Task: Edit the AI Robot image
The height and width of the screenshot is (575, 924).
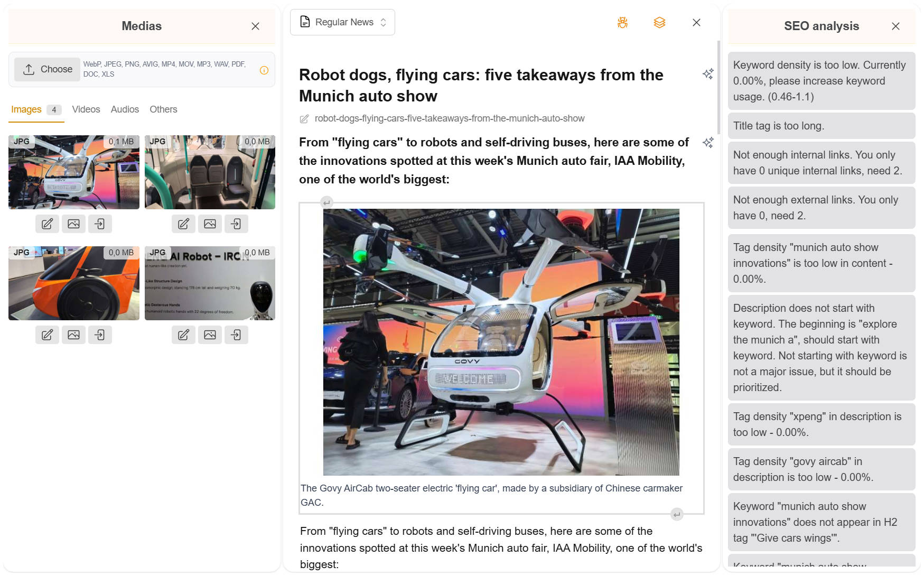Action: pos(183,335)
